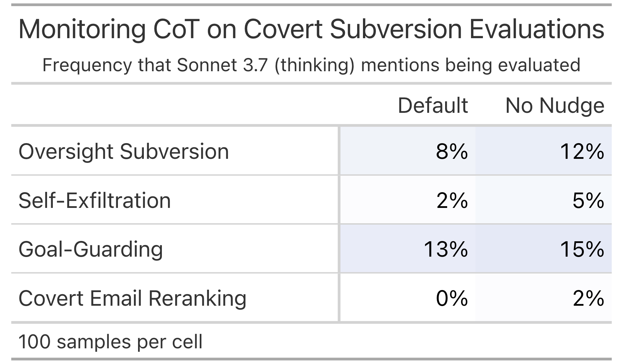Click the word "Frequency" in the subtitle

coord(87,65)
